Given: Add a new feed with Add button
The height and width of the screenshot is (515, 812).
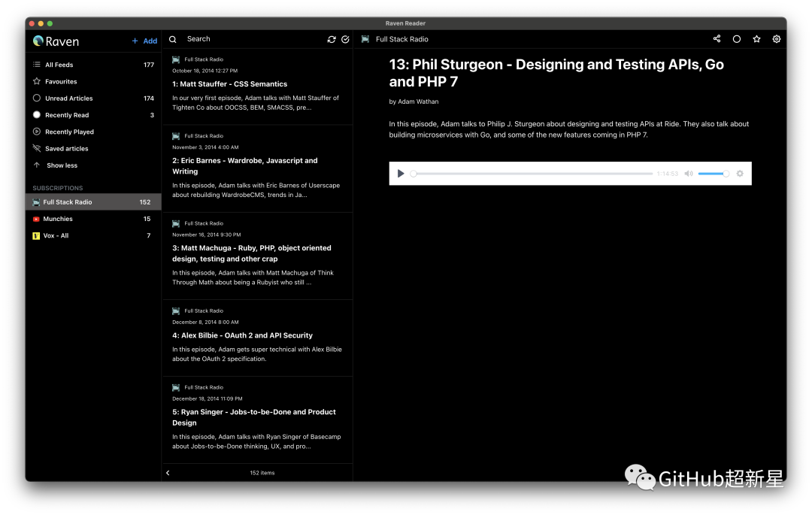Looking at the screenshot, I should tap(144, 41).
